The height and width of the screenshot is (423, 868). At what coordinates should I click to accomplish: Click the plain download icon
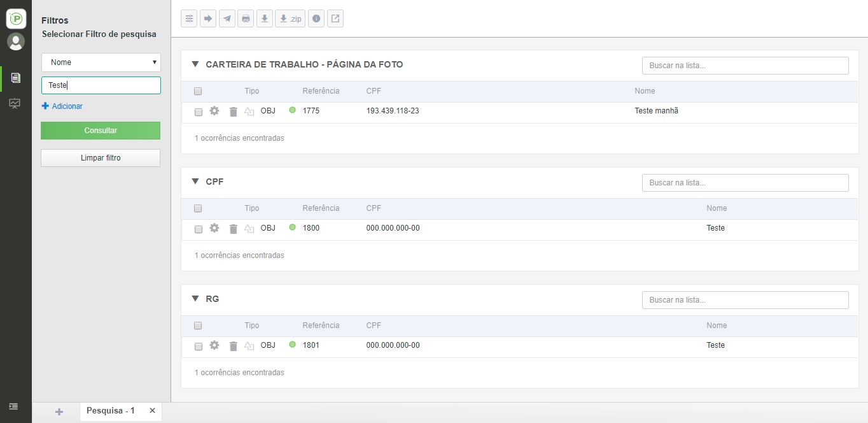click(x=265, y=18)
